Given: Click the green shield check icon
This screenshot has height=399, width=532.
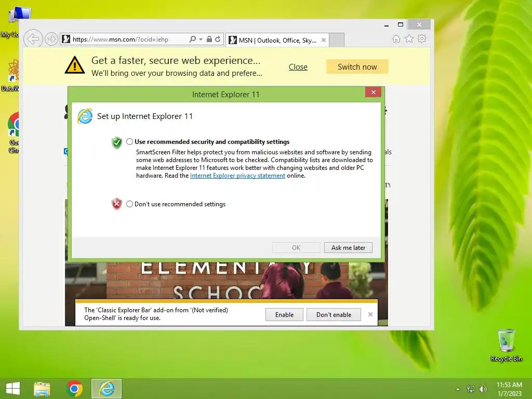Looking at the screenshot, I should tap(117, 143).
